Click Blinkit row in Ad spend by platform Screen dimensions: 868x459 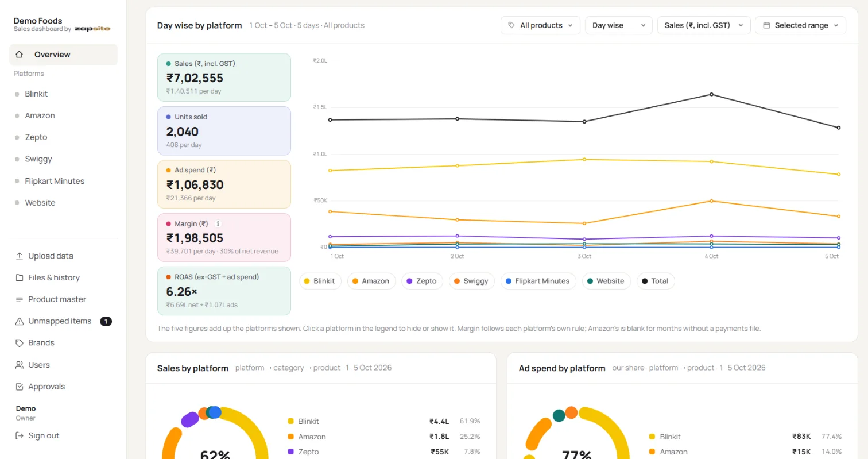[745, 437]
